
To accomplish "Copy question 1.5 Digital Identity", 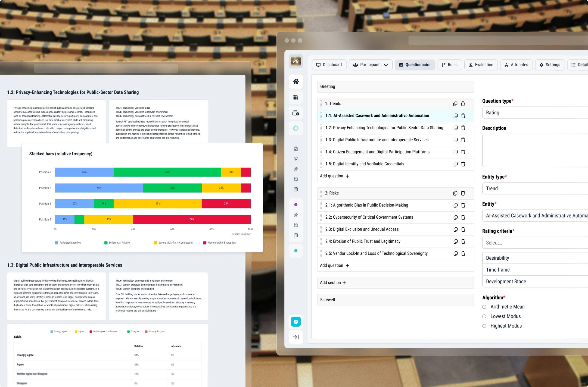I will pos(456,164).
